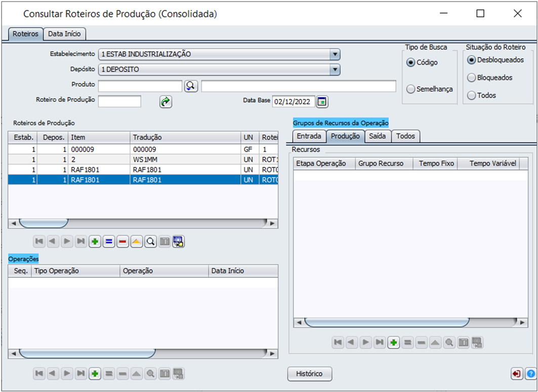
Task: Delete selected roteiro with red minus icon
Action: point(122,242)
